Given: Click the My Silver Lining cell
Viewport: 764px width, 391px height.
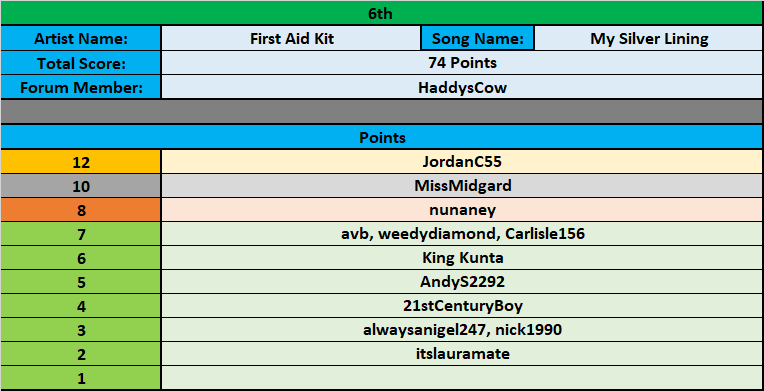Looking at the screenshot, I should 649,39.
